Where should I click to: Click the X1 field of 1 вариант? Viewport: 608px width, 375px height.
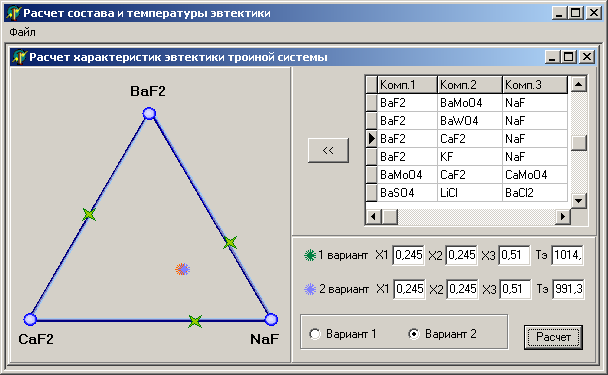pos(408,255)
